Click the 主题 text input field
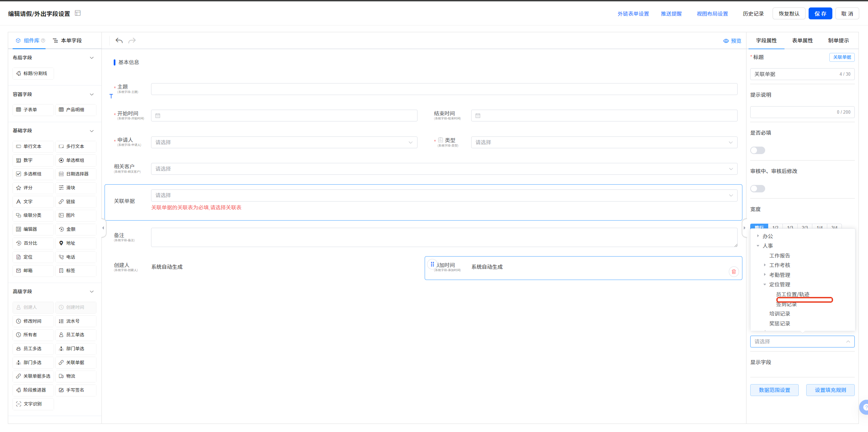This screenshot has height=432, width=868. 444,89
